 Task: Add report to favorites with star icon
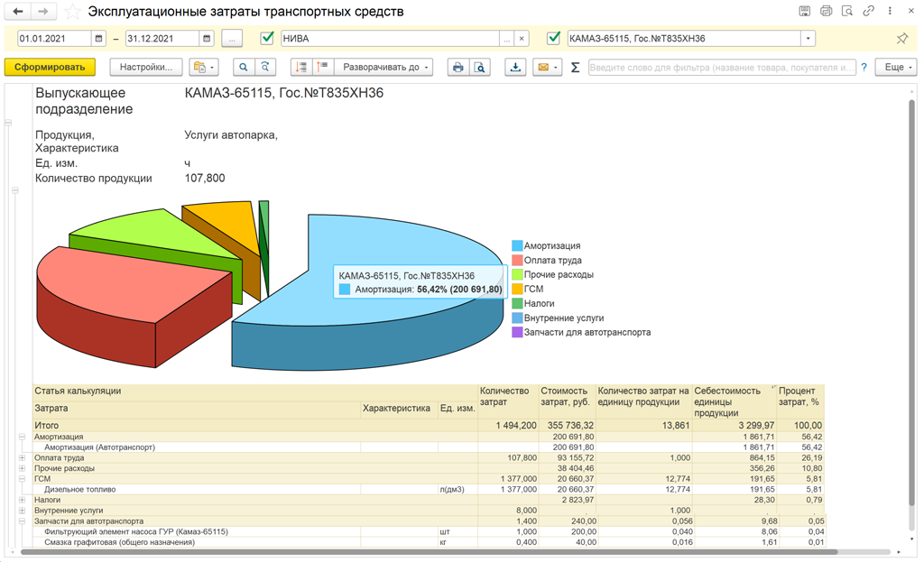(x=72, y=12)
